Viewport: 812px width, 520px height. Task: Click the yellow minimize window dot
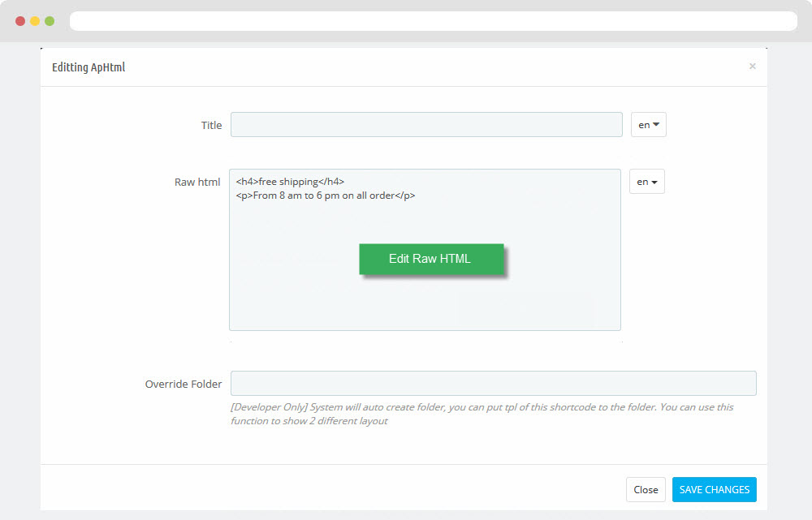(x=35, y=21)
